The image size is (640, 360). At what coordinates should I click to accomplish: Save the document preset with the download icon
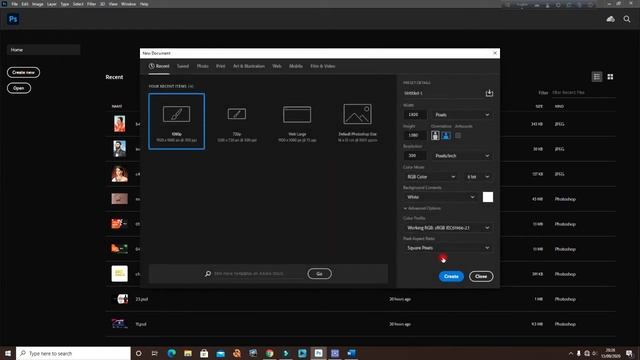click(489, 93)
